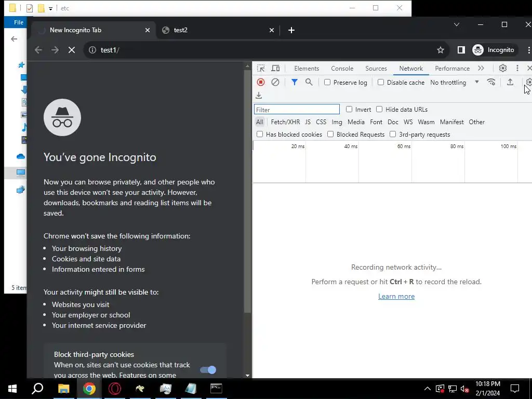Enable Disable cache checkbox
The width and height of the screenshot is (532, 399).
pyautogui.click(x=381, y=82)
